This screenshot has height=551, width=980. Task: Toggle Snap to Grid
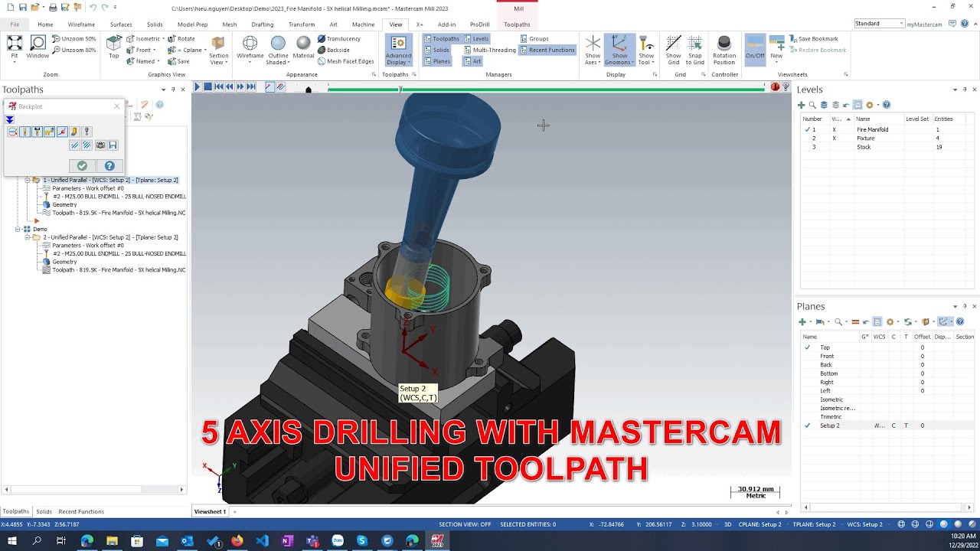pyautogui.click(x=695, y=50)
